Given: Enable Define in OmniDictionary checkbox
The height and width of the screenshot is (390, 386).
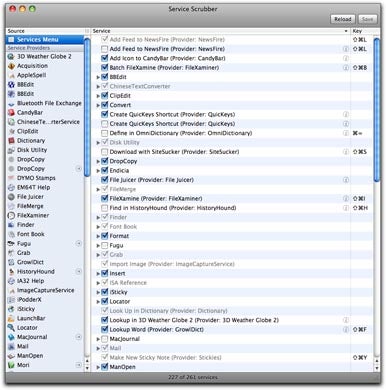Looking at the screenshot, I should point(104,133).
